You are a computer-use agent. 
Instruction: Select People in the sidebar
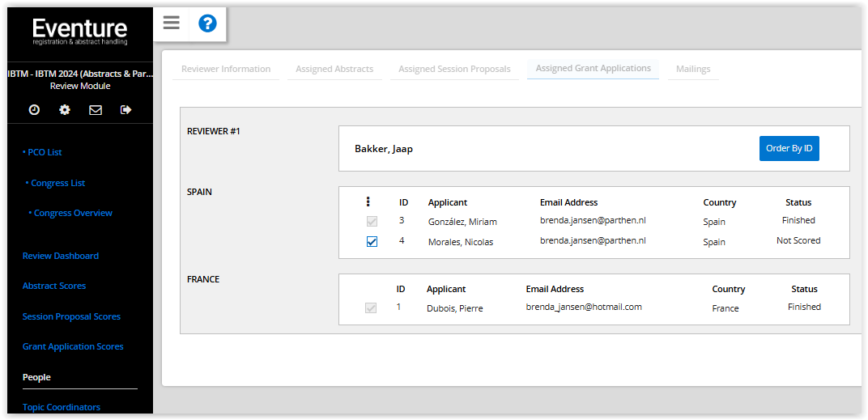36,377
